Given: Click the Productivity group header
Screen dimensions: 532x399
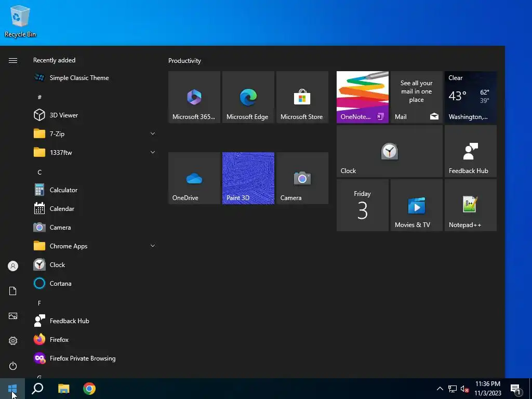Looking at the screenshot, I should pos(184,61).
